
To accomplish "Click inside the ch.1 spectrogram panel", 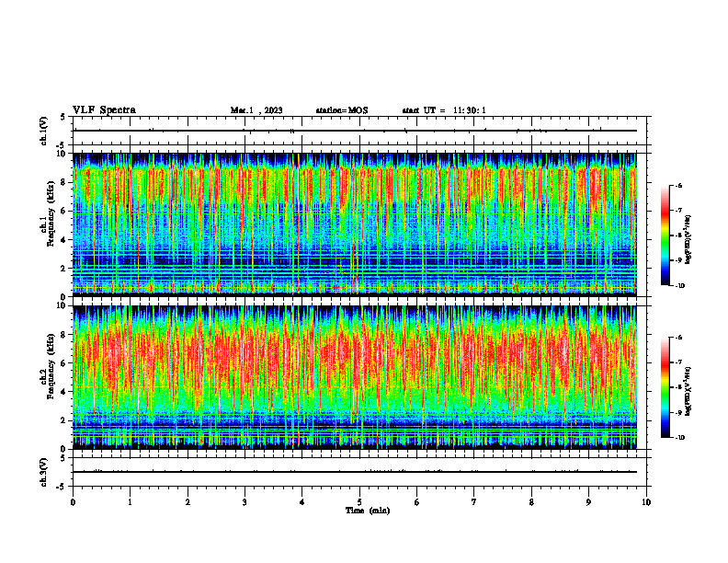I will [x=355, y=224].
